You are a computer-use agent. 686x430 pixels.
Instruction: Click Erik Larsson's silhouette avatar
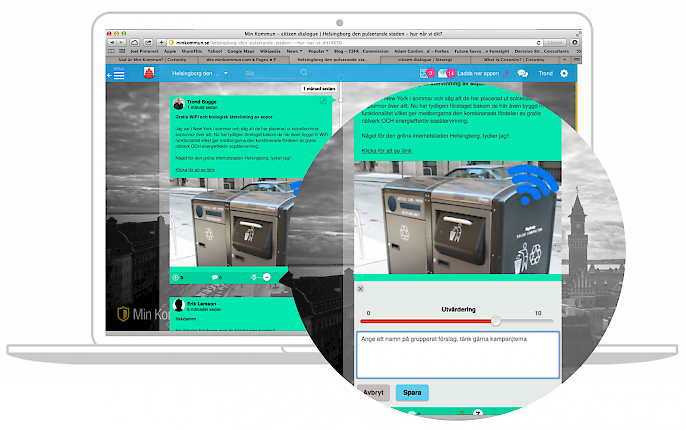click(178, 305)
